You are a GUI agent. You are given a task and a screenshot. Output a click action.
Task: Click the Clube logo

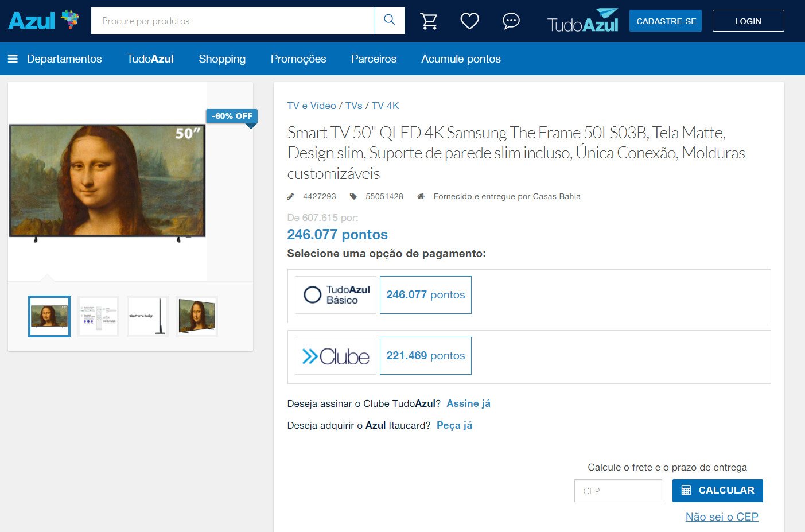(336, 356)
